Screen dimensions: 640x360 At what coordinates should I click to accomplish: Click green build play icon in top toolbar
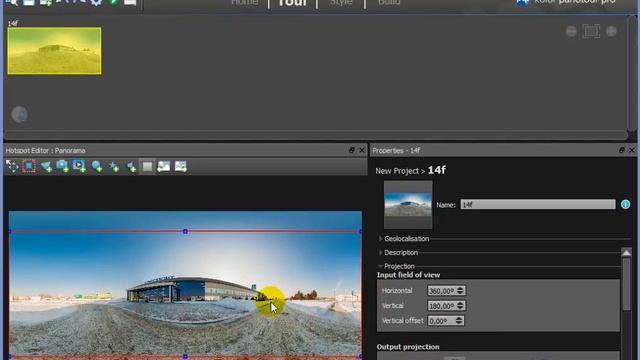click(x=113, y=2)
